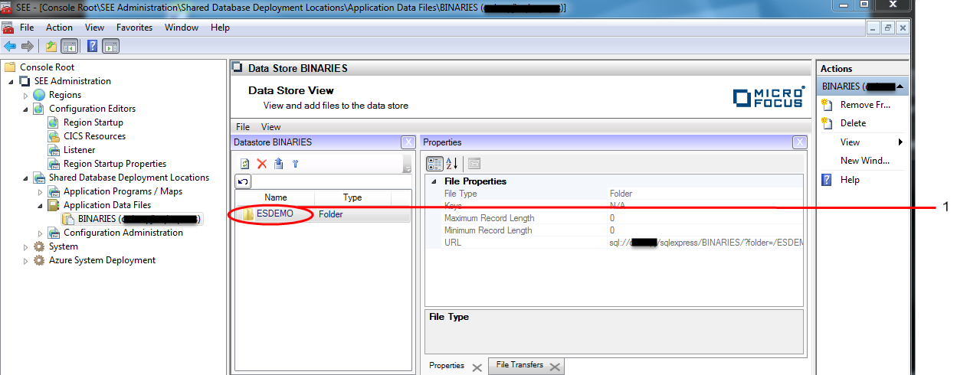
Task: Select the Properties tab at bottom
Action: 447,365
